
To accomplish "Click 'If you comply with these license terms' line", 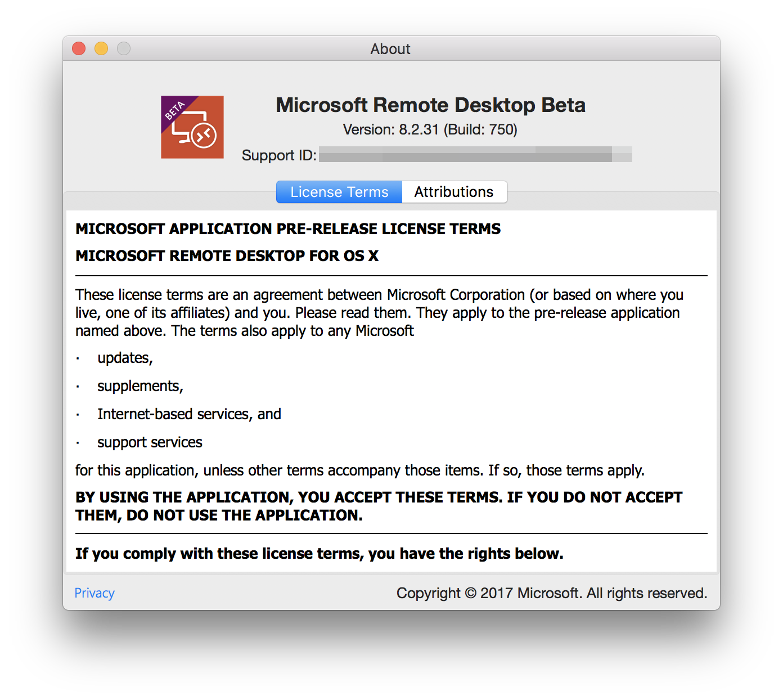I will (x=319, y=554).
